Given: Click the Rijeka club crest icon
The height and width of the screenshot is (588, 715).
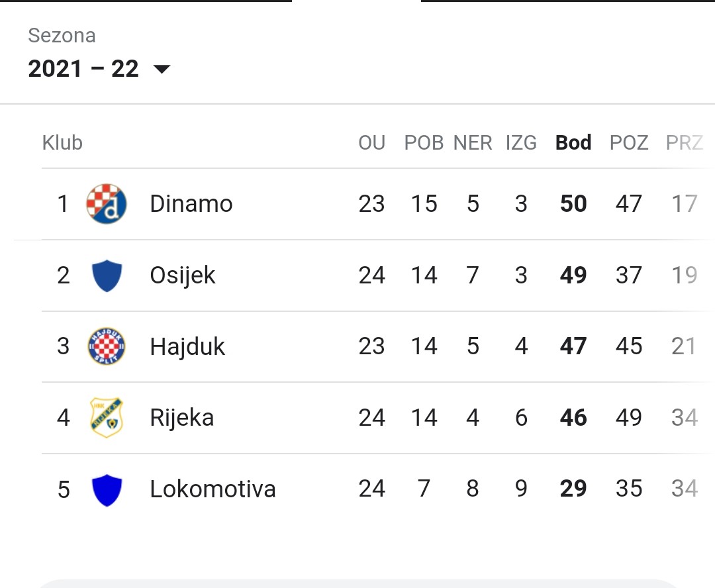Looking at the screenshot, I should tap(106, 417).
